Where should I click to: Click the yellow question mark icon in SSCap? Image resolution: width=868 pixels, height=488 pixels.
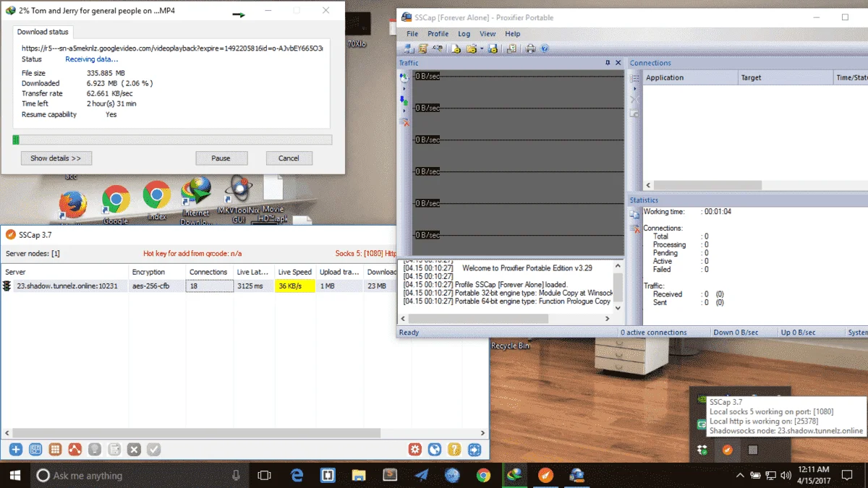point(454,450)
